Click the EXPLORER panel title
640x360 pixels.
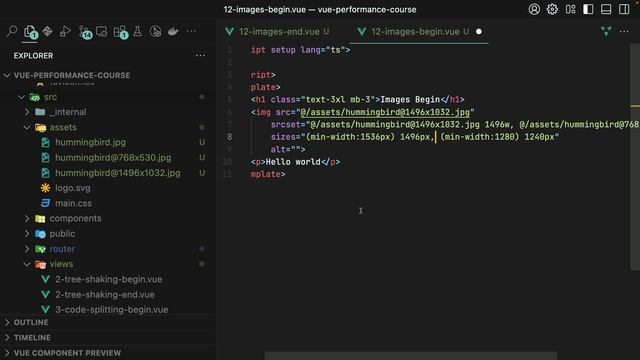coord(33,56)
